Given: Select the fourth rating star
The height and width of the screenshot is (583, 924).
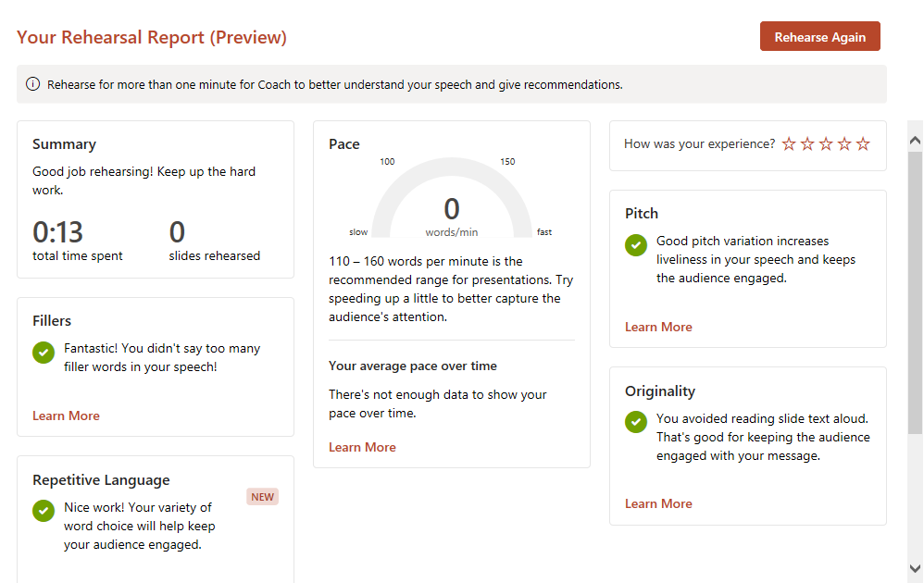Looking at the screenshot, I should (x=844, y=143).
